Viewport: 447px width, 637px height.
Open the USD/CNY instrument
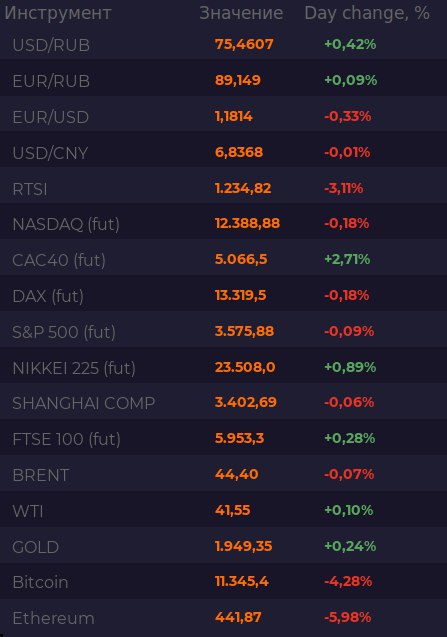224,153
